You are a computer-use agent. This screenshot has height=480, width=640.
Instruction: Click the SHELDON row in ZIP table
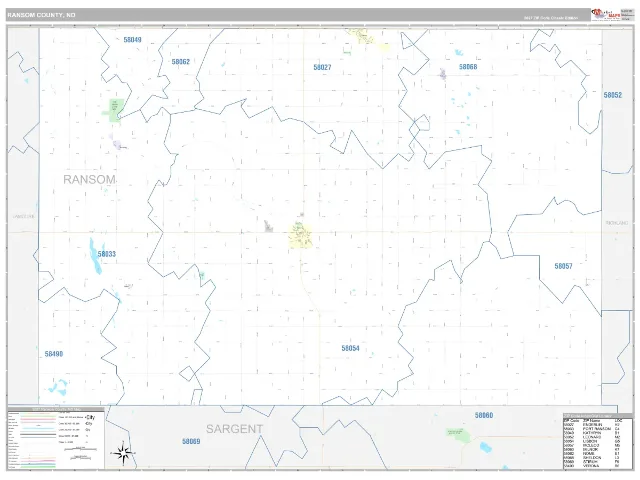[x=593, y=458]
